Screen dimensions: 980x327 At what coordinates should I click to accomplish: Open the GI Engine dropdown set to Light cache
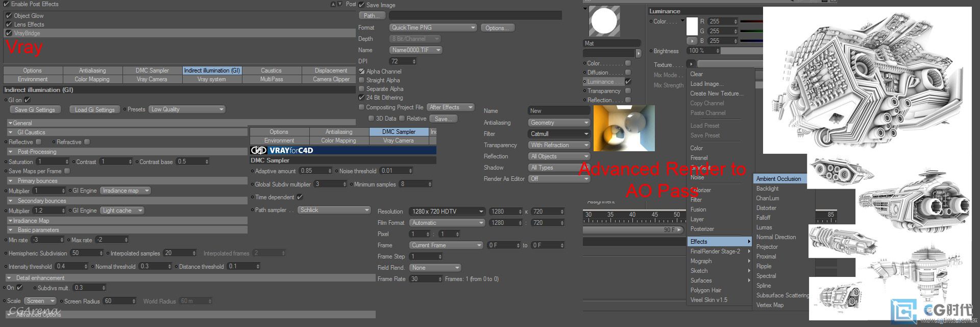pos(122,211)
